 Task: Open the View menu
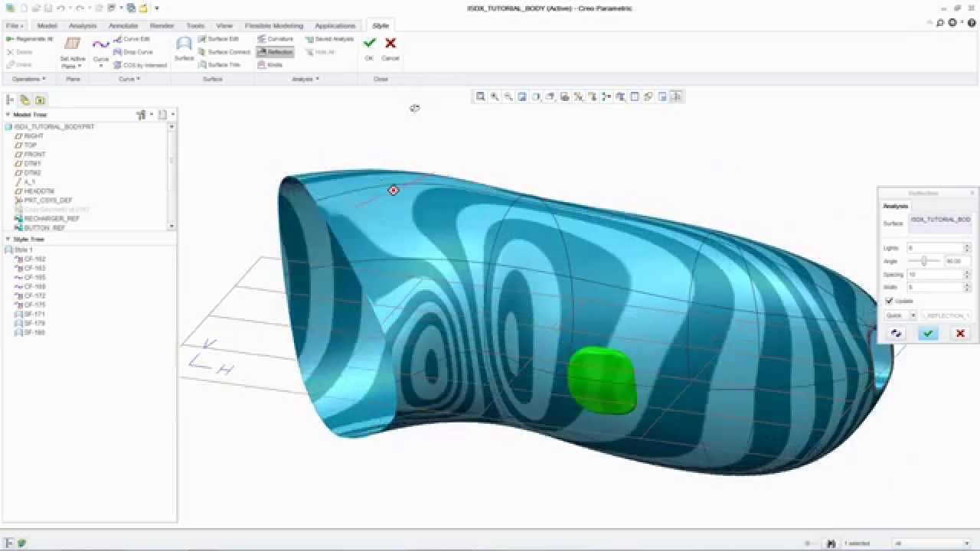224,25
